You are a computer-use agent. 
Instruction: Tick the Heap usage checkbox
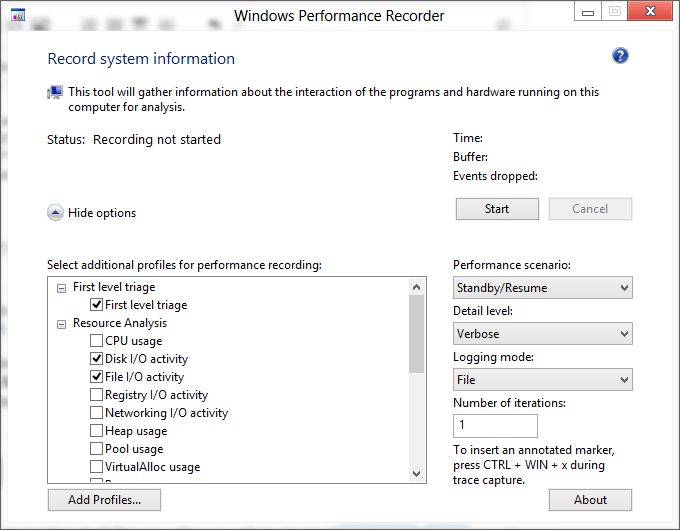[96, 431]
